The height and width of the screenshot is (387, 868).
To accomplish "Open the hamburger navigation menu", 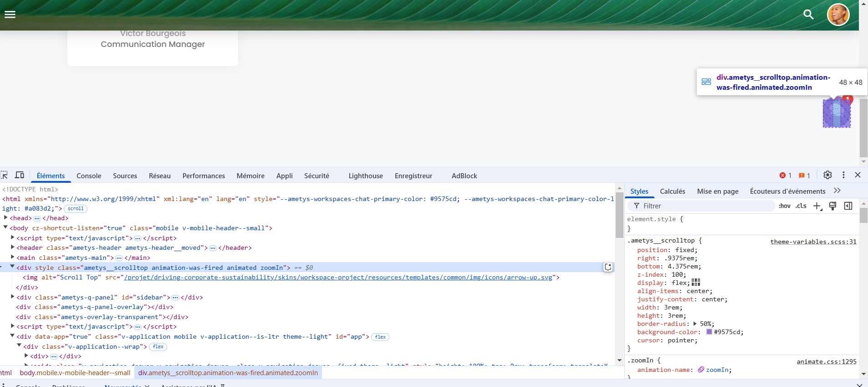I will pos(10,15).
